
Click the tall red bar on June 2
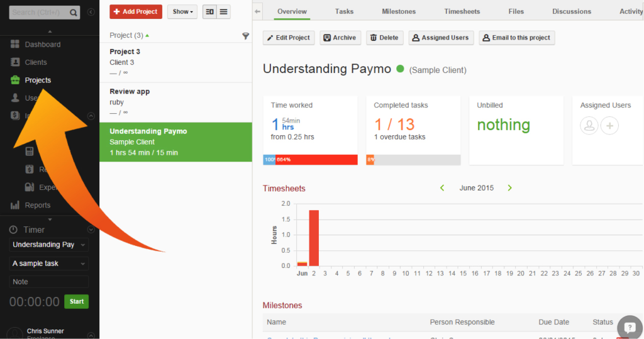[314, 238]
